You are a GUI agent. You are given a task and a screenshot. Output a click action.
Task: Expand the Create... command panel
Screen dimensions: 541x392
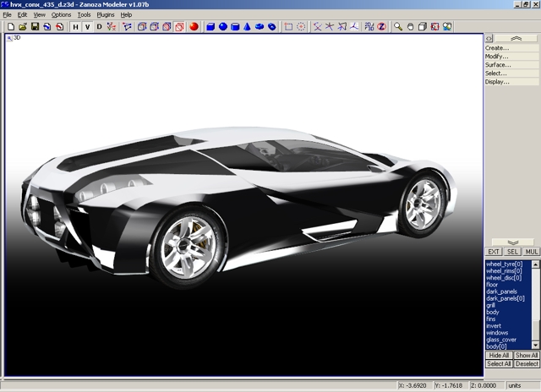click(x=511, y=48)
